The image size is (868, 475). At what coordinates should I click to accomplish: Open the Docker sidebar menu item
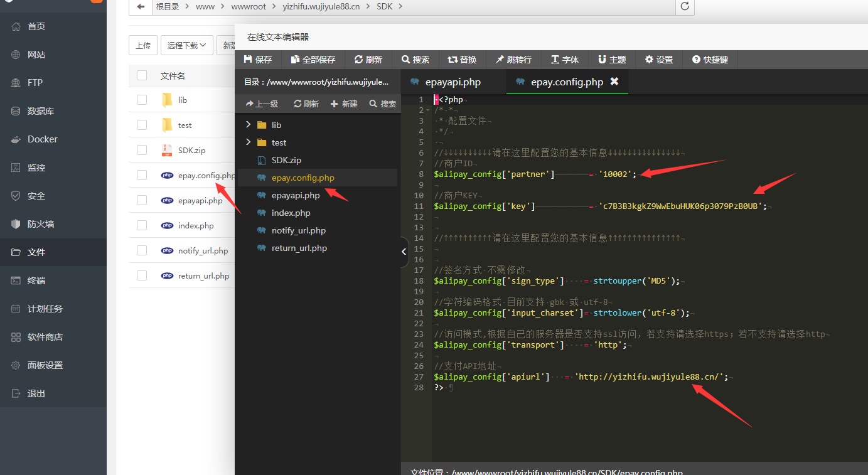click(x=43, y=139)
